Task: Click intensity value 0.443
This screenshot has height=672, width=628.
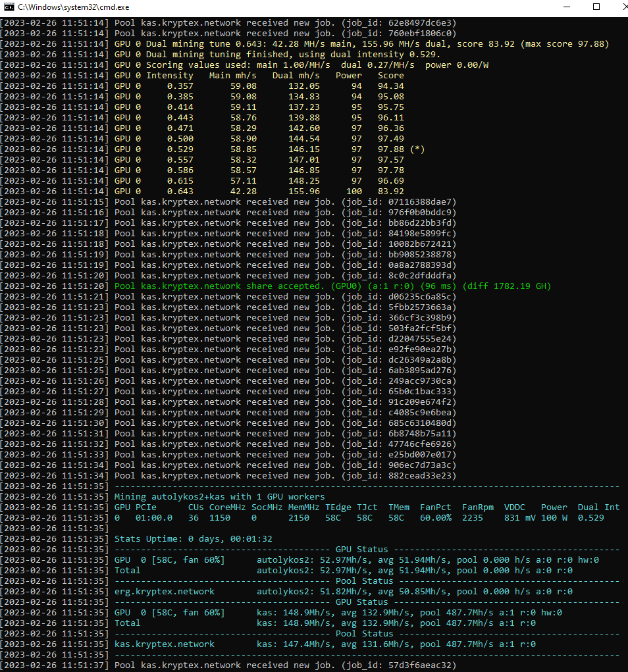Action: point(180,117)
